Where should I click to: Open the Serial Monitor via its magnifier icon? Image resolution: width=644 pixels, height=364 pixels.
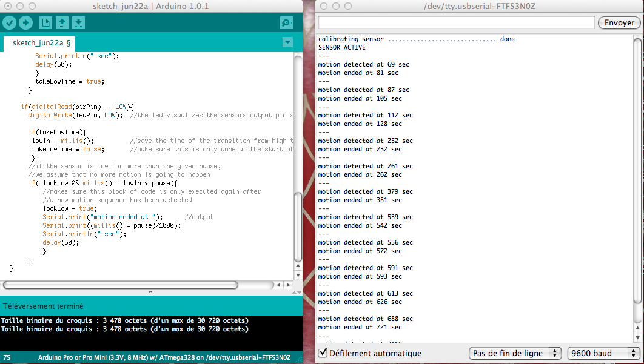pyautogui.click(x=285, y=22)
